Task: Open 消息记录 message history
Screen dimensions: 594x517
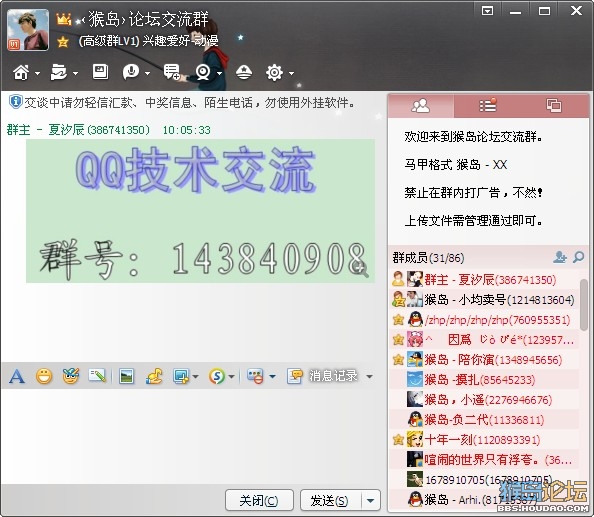Action: 323,376
